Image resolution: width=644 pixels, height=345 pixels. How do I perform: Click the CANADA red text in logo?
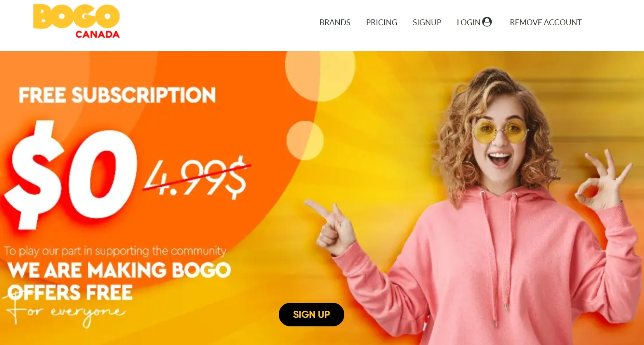[x=97, y=35]
